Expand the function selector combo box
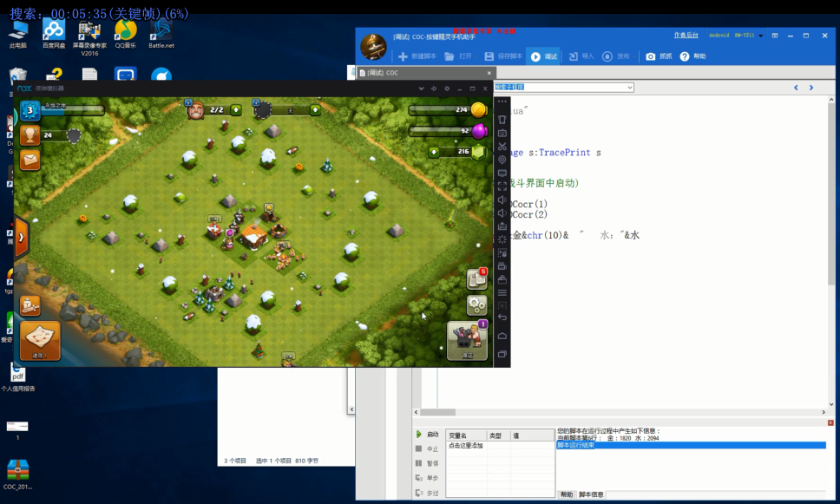Screen dimensions: 840x504 click(629, 88)
